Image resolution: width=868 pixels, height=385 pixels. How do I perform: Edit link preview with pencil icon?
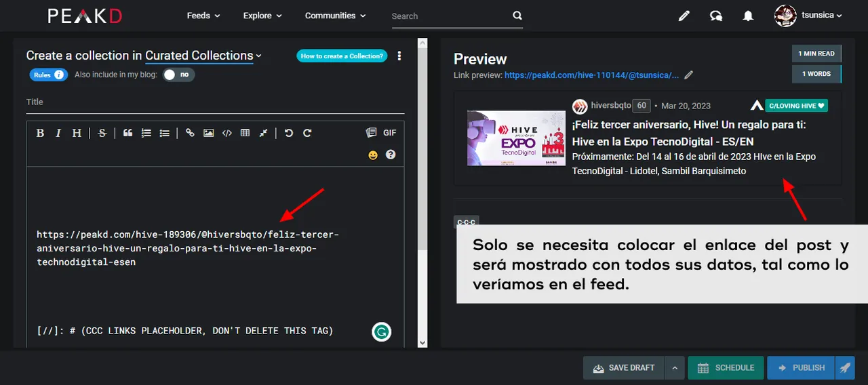coord(689,75)
